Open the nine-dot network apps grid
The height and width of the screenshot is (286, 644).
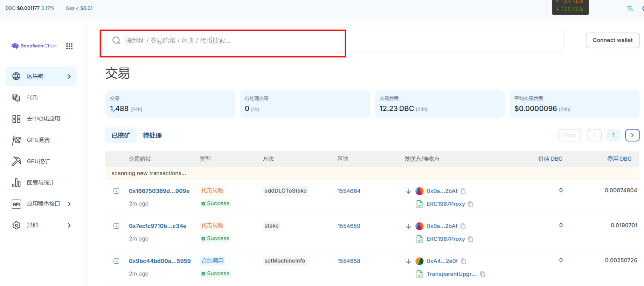[69, 46]
